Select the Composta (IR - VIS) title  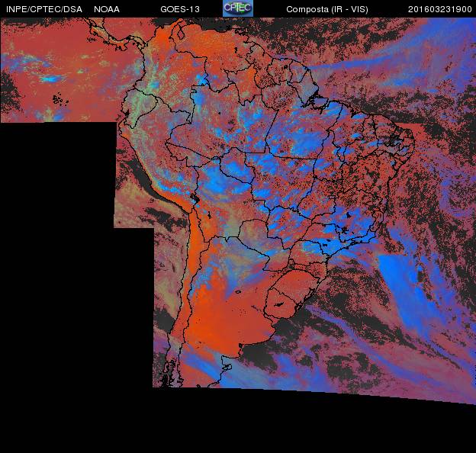point(327,9)
